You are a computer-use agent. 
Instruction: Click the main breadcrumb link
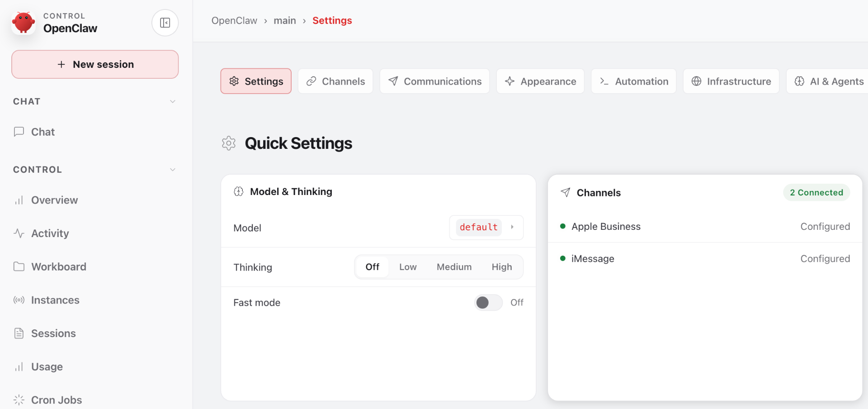pos(285,21)
